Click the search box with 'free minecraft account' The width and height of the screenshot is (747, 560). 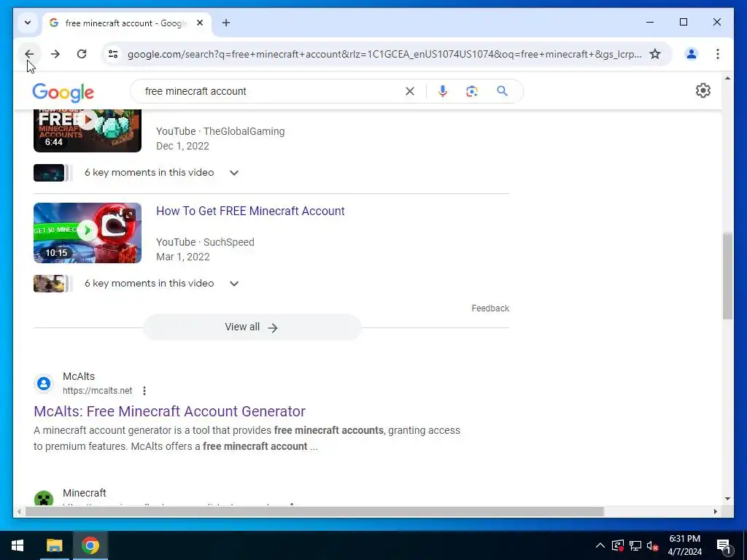coord(271,91)
